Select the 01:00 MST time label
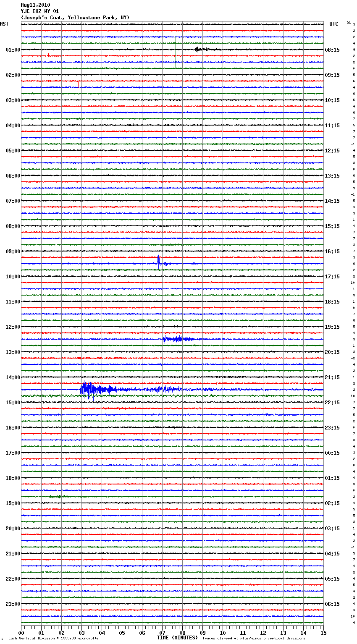Image resolution: width=357 pixels, height=644 pixels. pos(13,50)
